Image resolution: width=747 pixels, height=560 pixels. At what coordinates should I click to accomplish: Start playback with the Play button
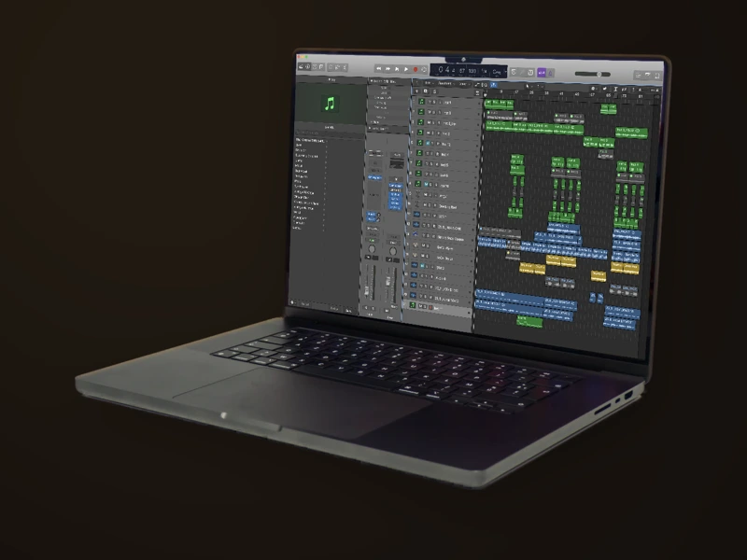406,69
